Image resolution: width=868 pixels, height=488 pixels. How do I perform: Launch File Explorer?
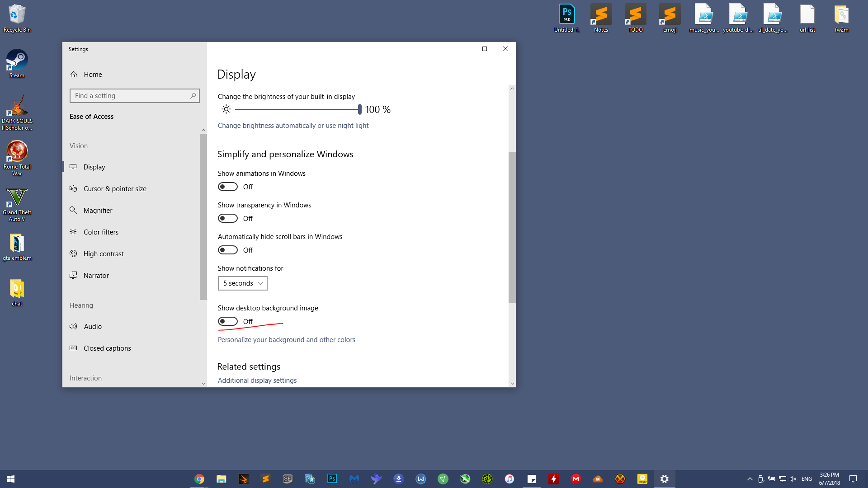(221, 479)
